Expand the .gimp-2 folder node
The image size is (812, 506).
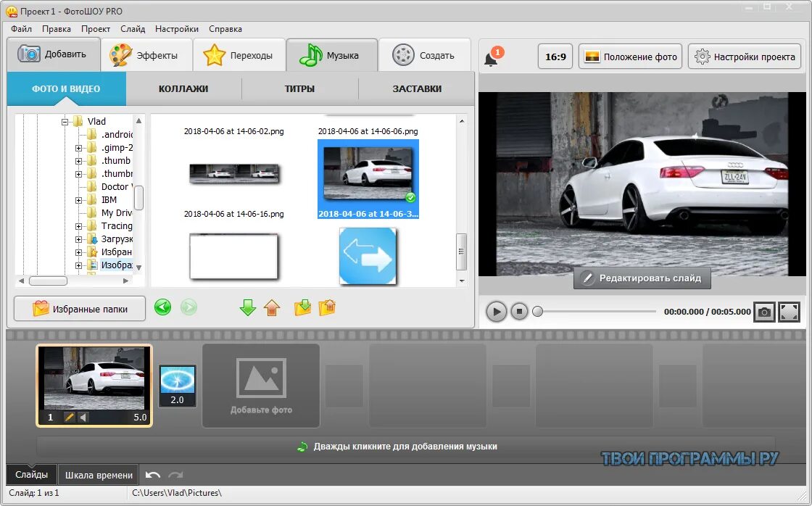(78, 148)
